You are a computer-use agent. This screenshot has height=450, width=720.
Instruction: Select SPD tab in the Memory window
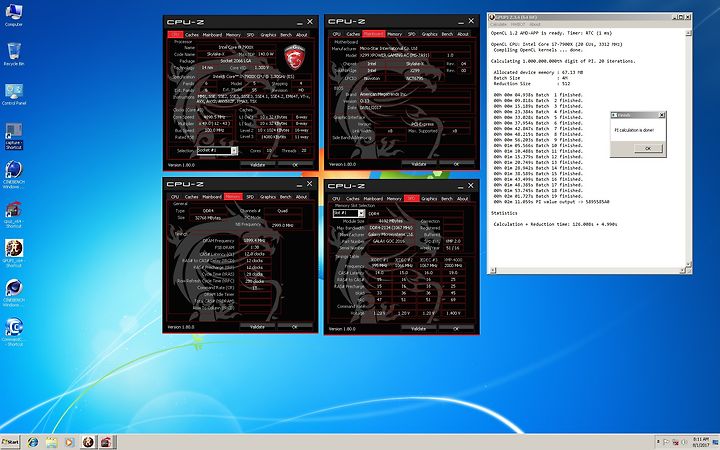pos(250,197)
